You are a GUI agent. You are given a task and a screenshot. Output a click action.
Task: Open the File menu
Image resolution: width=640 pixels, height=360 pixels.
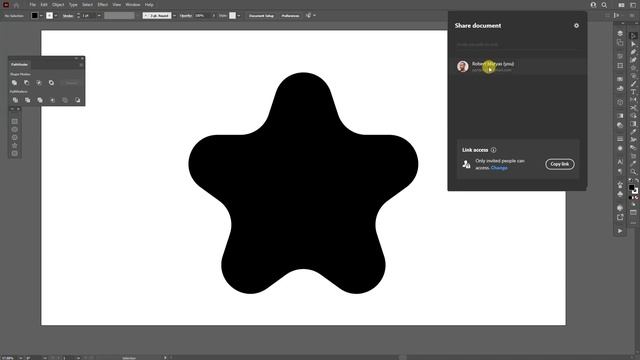click(33, 5)
